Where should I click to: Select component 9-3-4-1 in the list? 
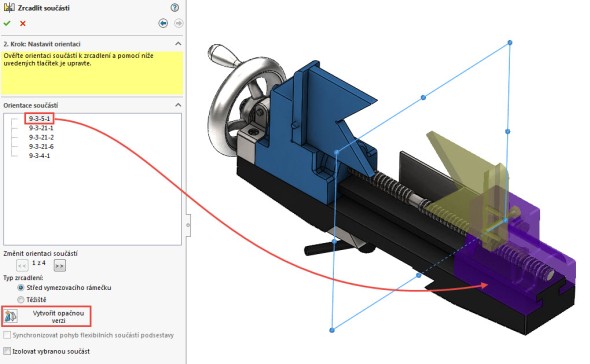click(x=40, y=155)
